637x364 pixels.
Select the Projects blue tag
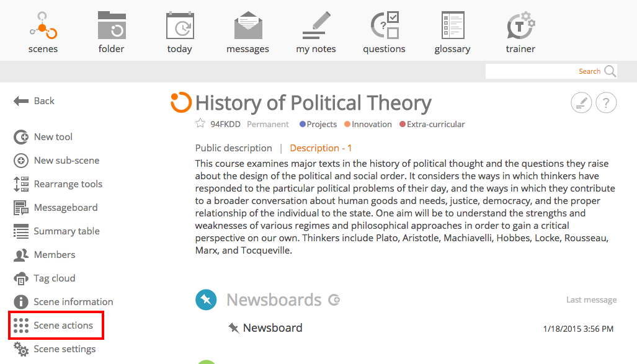(318, 124)
